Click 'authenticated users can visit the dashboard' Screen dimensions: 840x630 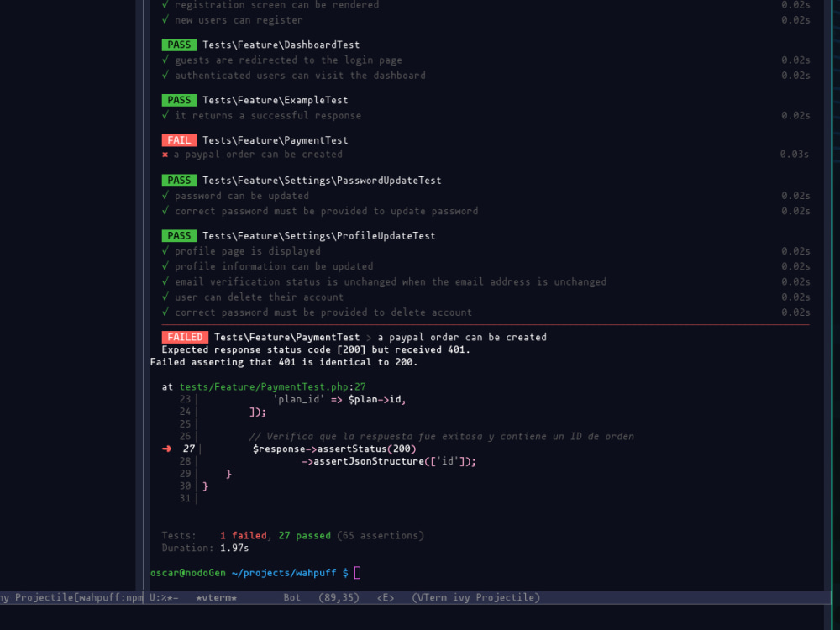coord(300,76)
